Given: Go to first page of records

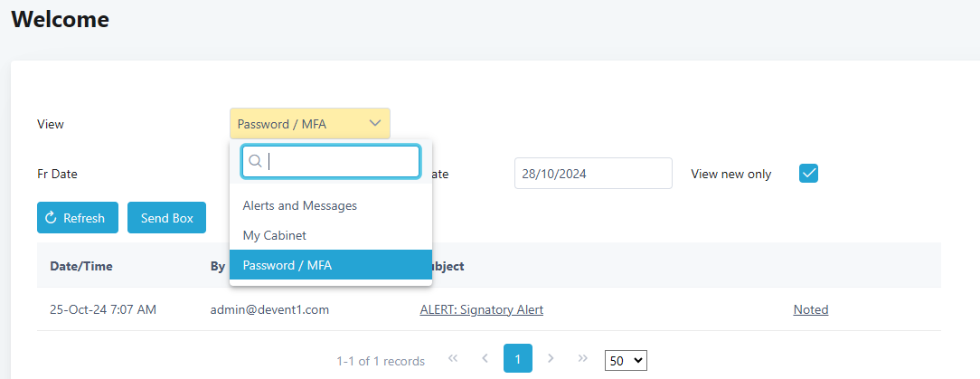Looking at the screenshot, I should click(x=453, y=359).
